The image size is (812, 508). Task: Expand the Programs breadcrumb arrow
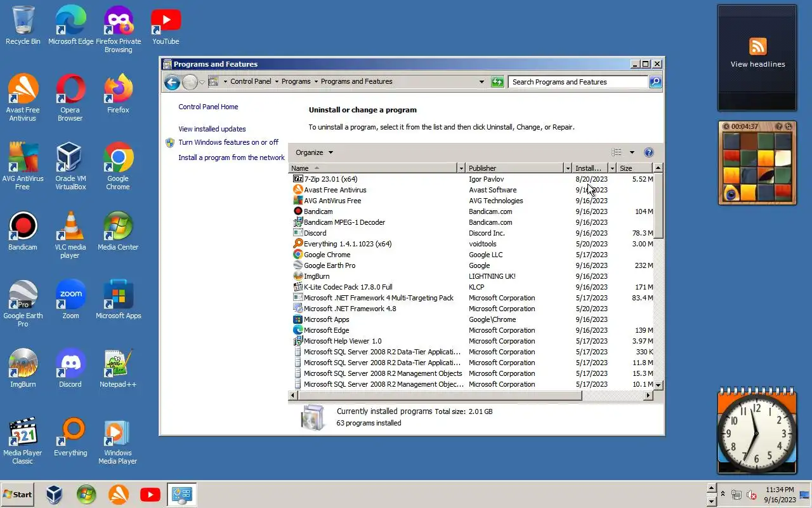tap(316, 82)
